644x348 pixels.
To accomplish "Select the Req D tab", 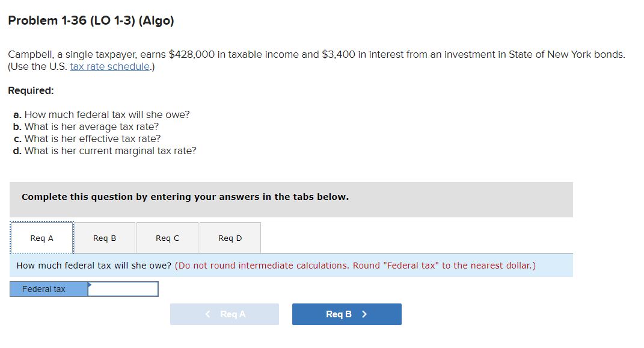I will point(230,237).
